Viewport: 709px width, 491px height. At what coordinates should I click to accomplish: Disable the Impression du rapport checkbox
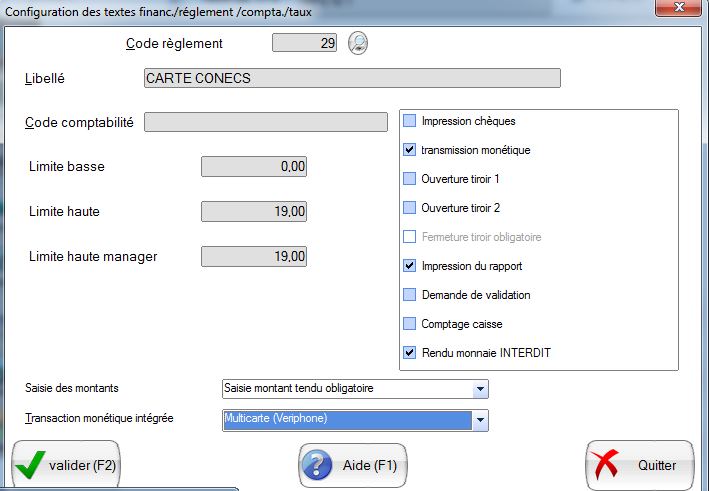point(409,266)
